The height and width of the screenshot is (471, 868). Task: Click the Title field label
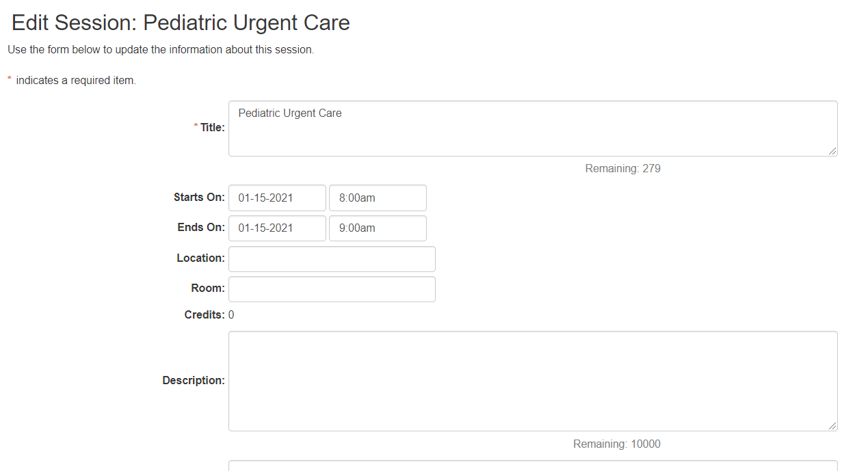click(212, 127)
